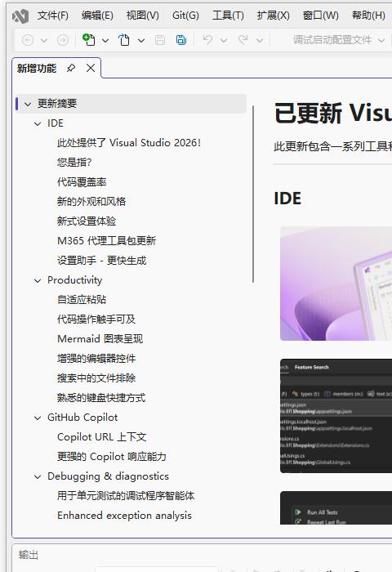
Task: Pin the 新增功能 tab
Action: (71, 68)
